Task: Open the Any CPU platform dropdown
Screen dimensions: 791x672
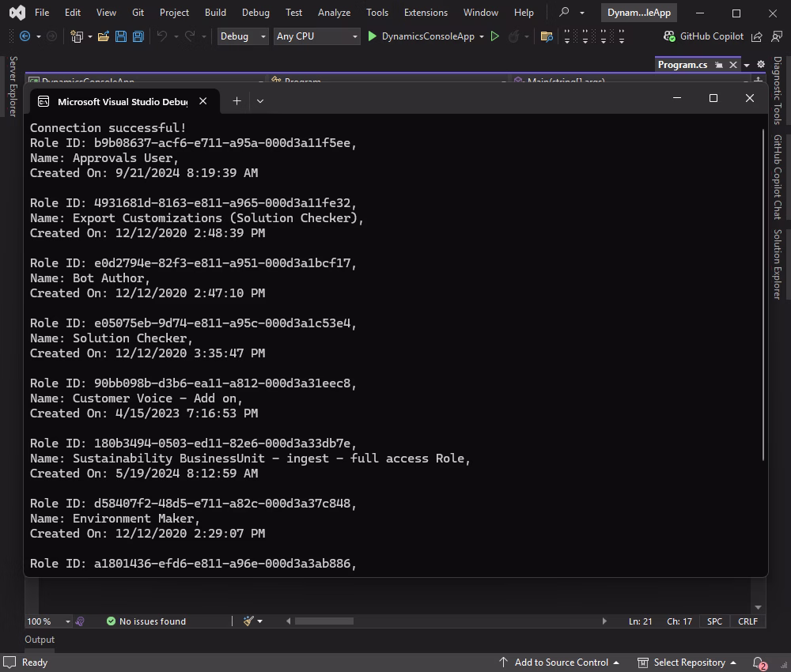Action: click(x=317, y=36)
